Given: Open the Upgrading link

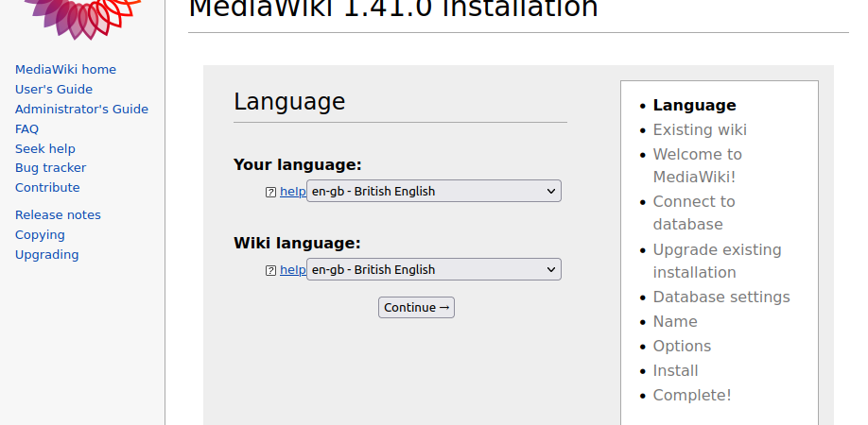Looking at the screenshot, I should (x=46, y=255).
